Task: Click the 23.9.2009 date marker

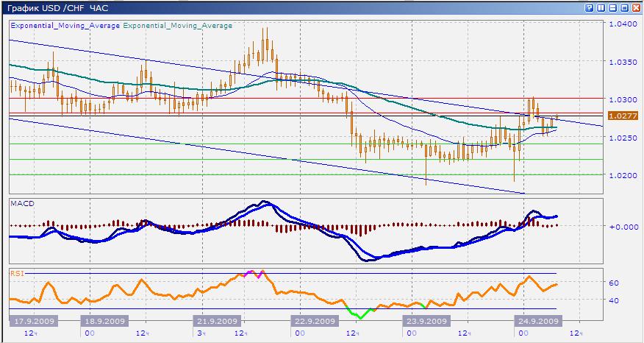Action: coord(426,322)
